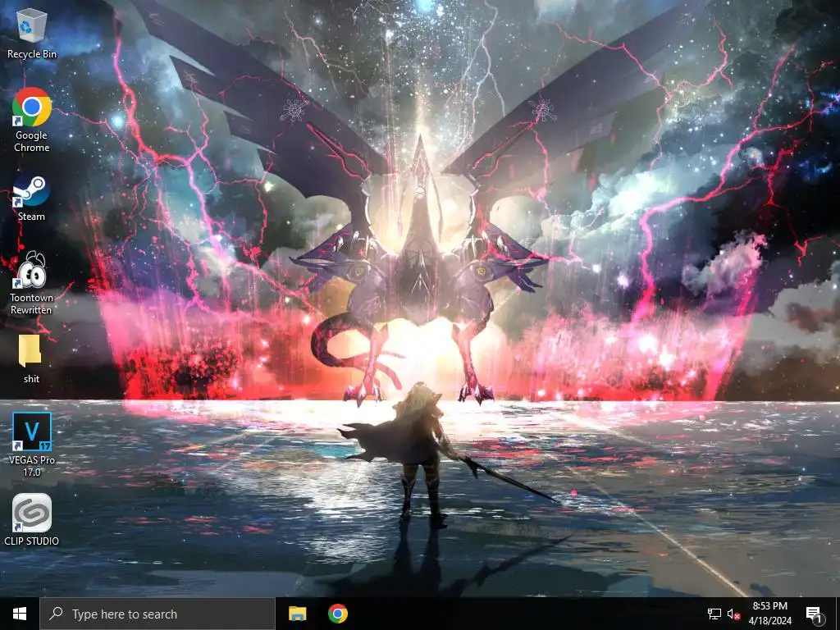Select the Steam desktop shortcut
This screenshot has width=840, height=630.
[x=32, y=197]
